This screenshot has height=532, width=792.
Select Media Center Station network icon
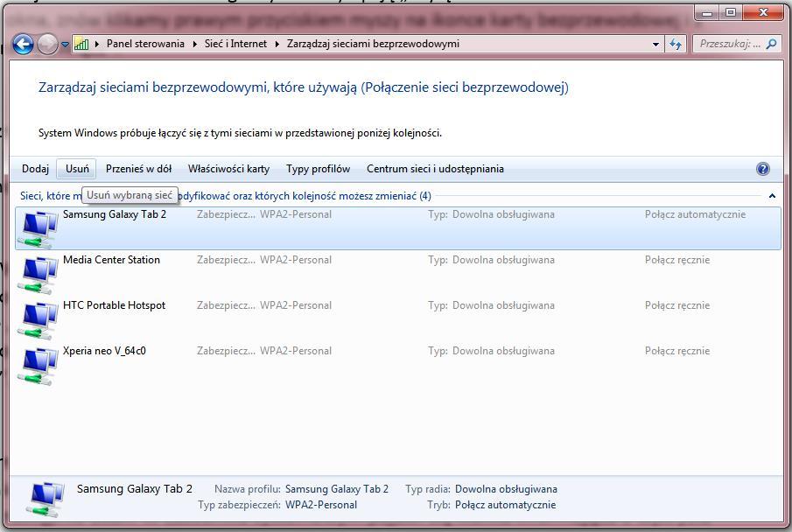38,275
